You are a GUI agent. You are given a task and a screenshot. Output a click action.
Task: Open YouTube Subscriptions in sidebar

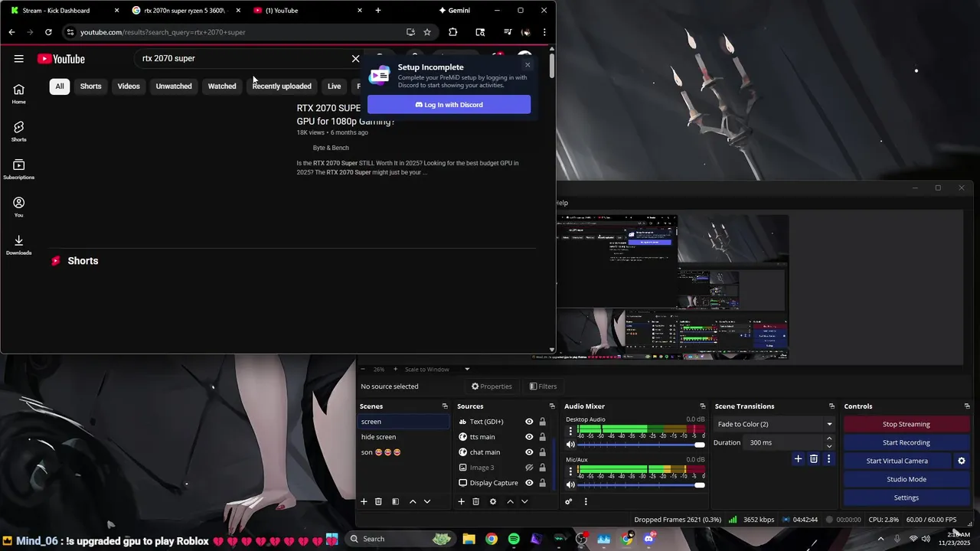[19, 169]
